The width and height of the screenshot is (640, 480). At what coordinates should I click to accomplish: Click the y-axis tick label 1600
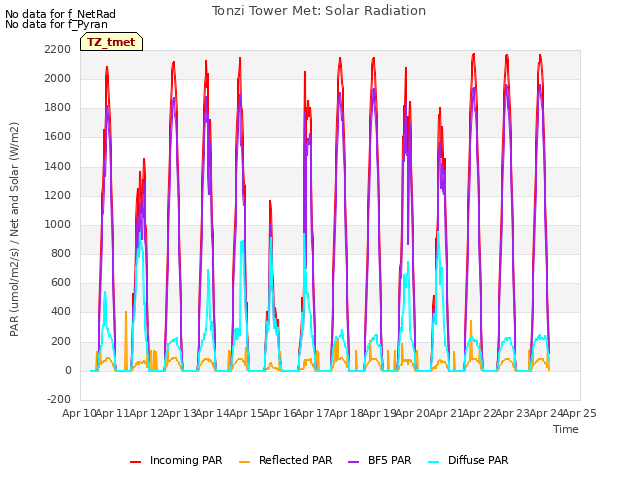tap(58, 137)
